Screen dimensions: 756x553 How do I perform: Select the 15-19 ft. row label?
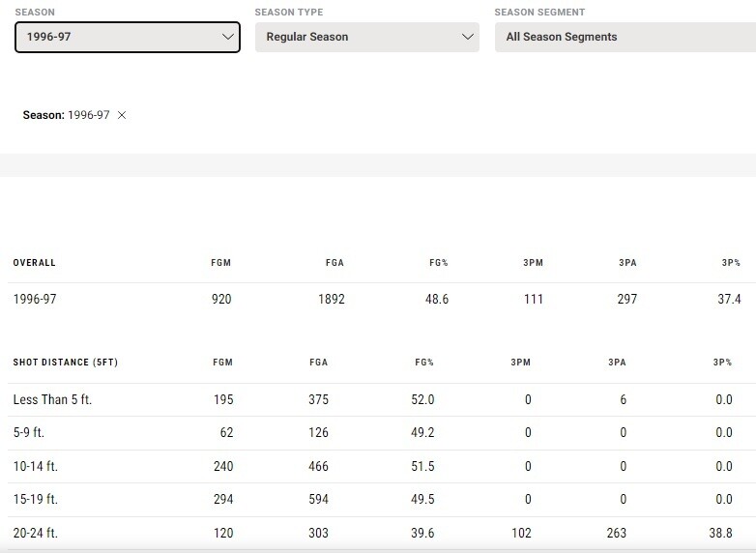(36, 500)
